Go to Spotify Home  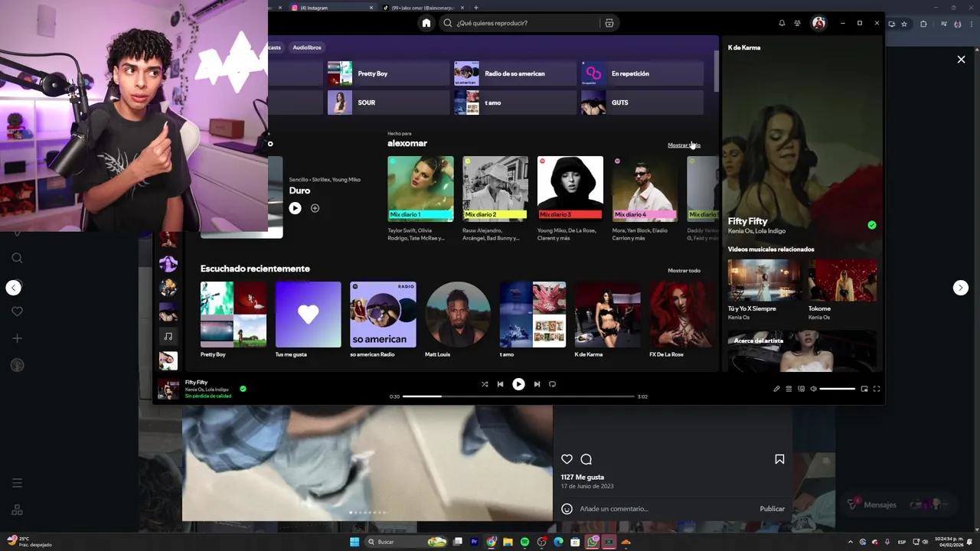[x=426, y=23]
